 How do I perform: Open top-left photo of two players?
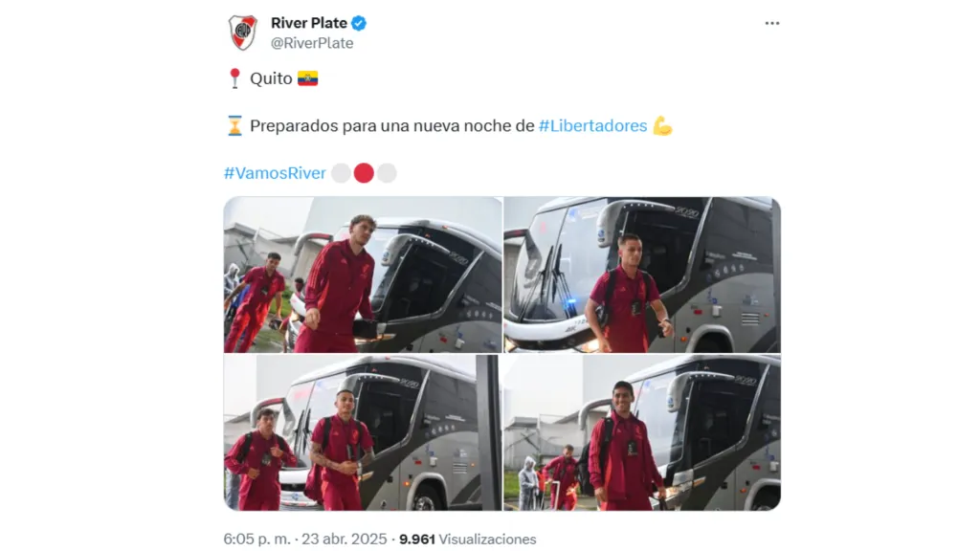pos(363,275)
